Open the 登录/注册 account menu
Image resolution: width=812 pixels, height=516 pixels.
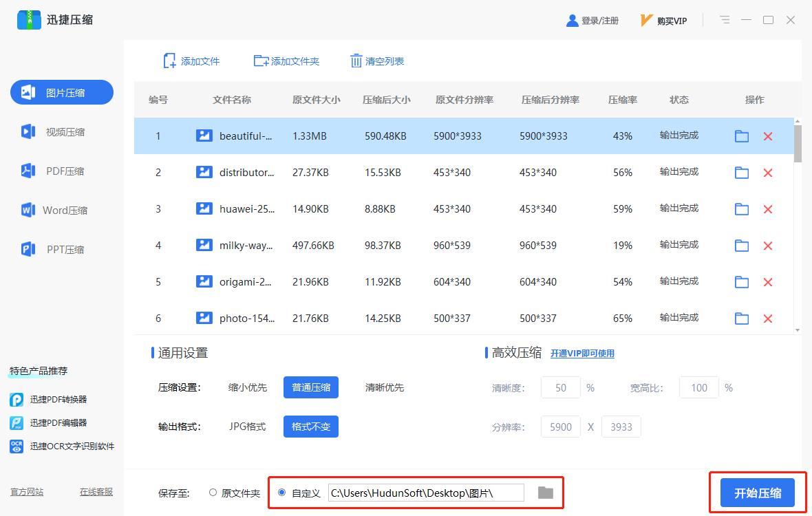pos(592,20)
